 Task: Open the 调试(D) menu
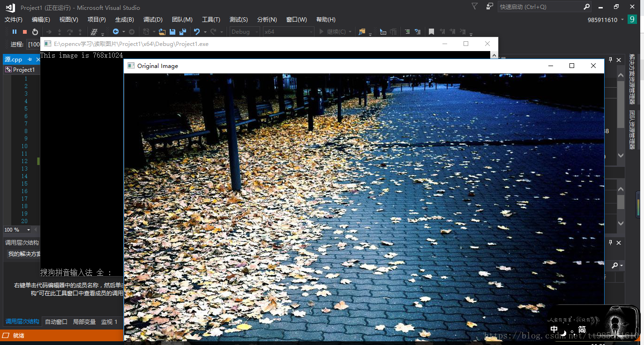tap(153, 20)
